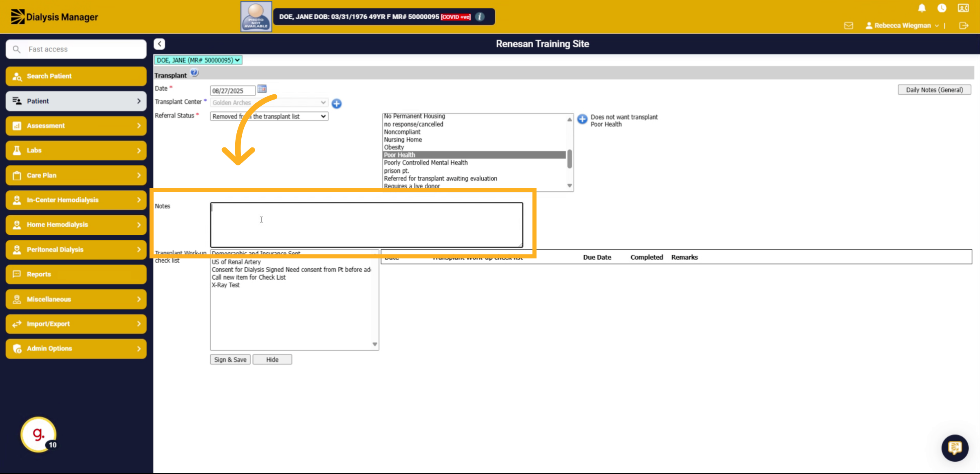The height and width of the screenshot is (474, 980).
Task: Expand the Patient sidebar menu
Action: pos(76,101)
